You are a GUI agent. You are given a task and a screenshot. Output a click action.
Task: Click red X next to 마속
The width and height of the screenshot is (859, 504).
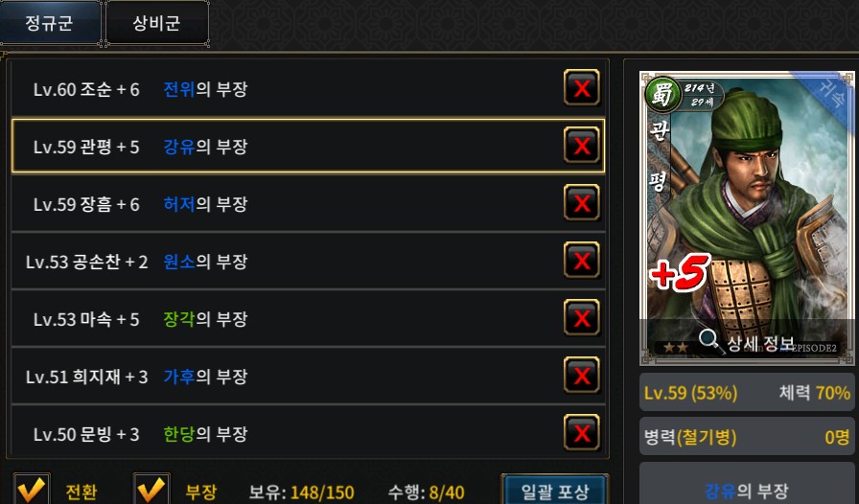tap(582, 318)
